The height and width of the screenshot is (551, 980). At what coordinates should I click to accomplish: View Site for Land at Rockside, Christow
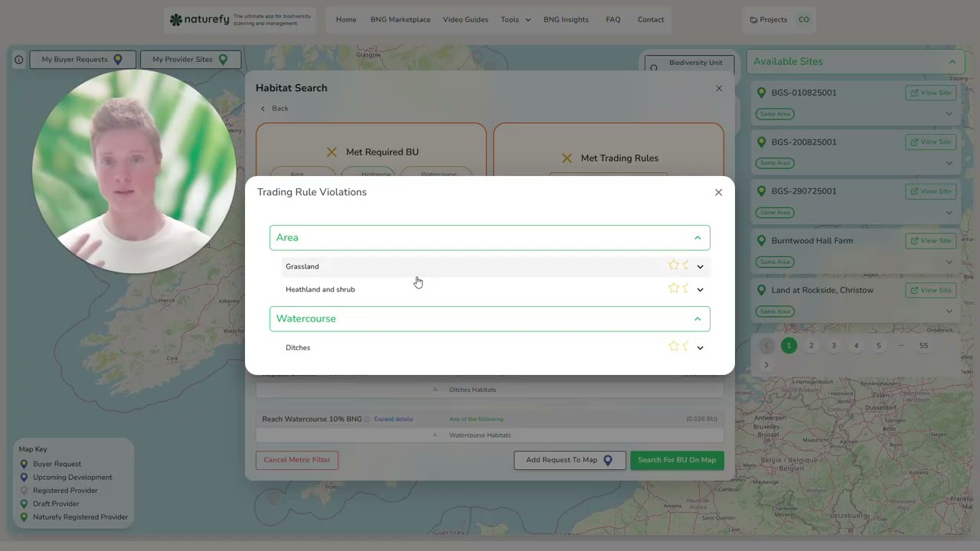[x=931, y=290]
